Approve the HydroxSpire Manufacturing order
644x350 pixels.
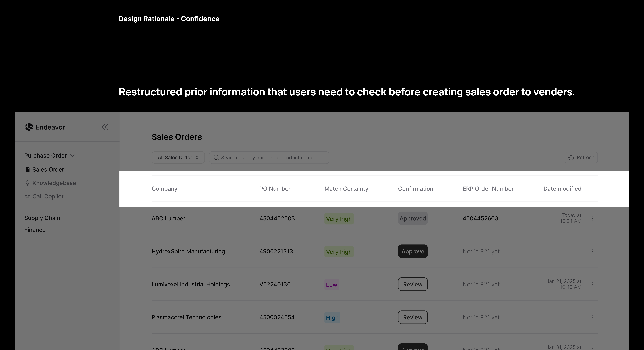pyautogui.click(x=413, y=251)
